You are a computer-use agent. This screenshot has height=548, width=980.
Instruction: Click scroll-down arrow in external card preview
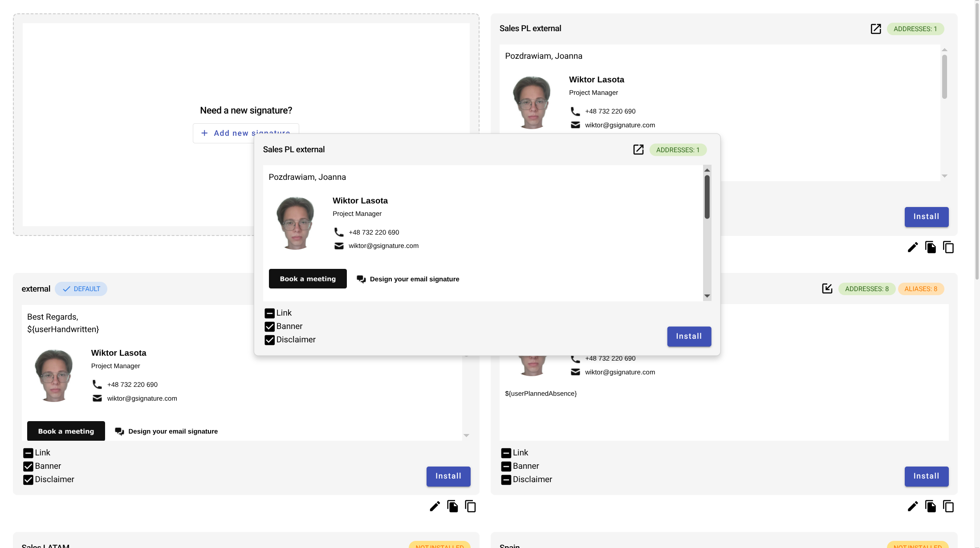tap(466, 435)
